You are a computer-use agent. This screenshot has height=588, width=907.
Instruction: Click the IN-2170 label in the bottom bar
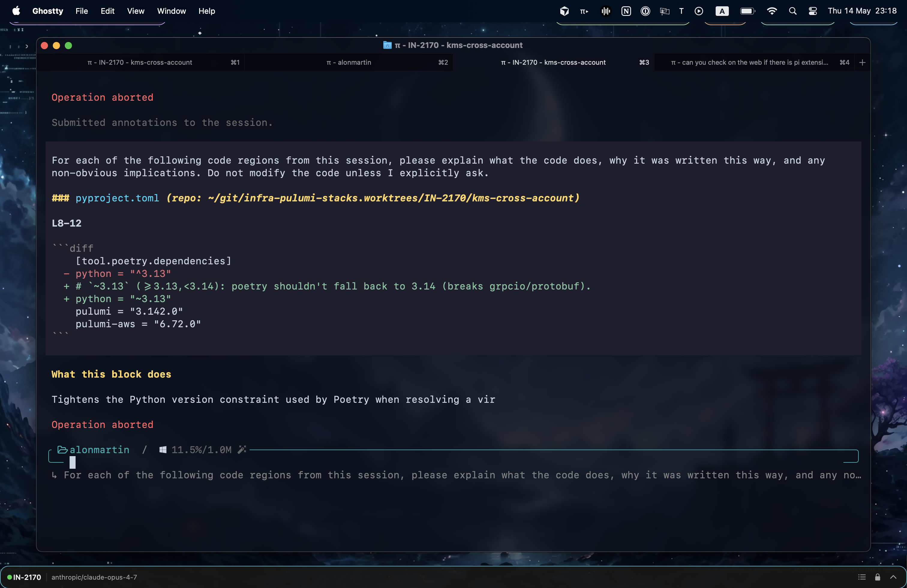pyautogui.click(x=27, y=577)
